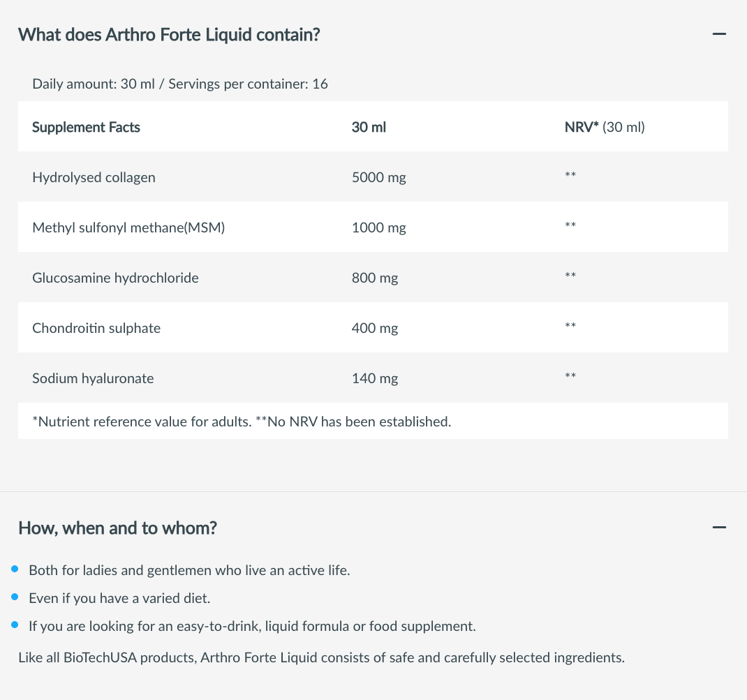Click the Sodium hyaluronate ingredient
Image resolution: width=747 pixels, height=700 pixels.
coord(93,378)
